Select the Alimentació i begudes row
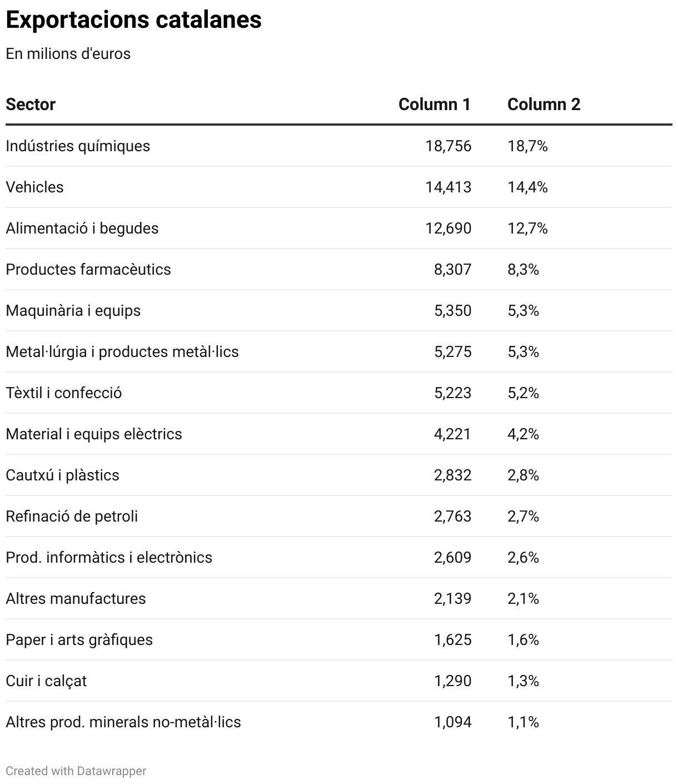This screenshot has width=678, height=784. coord(82,229)
